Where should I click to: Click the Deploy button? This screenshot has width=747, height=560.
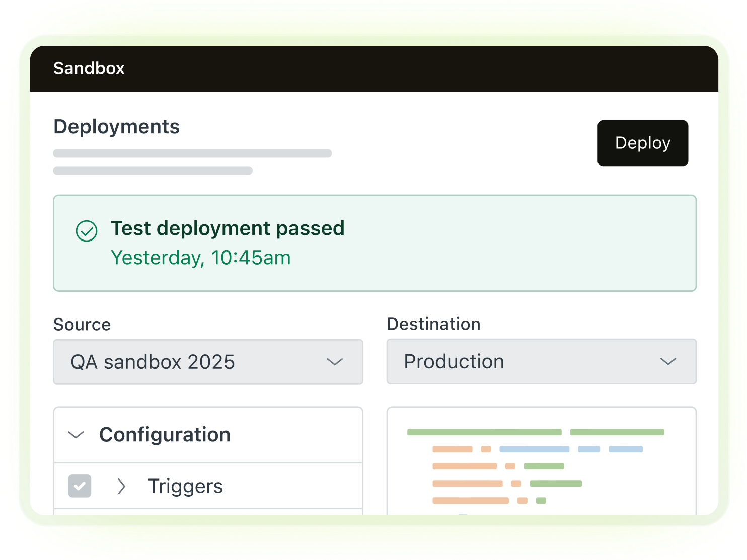point(642,143)
